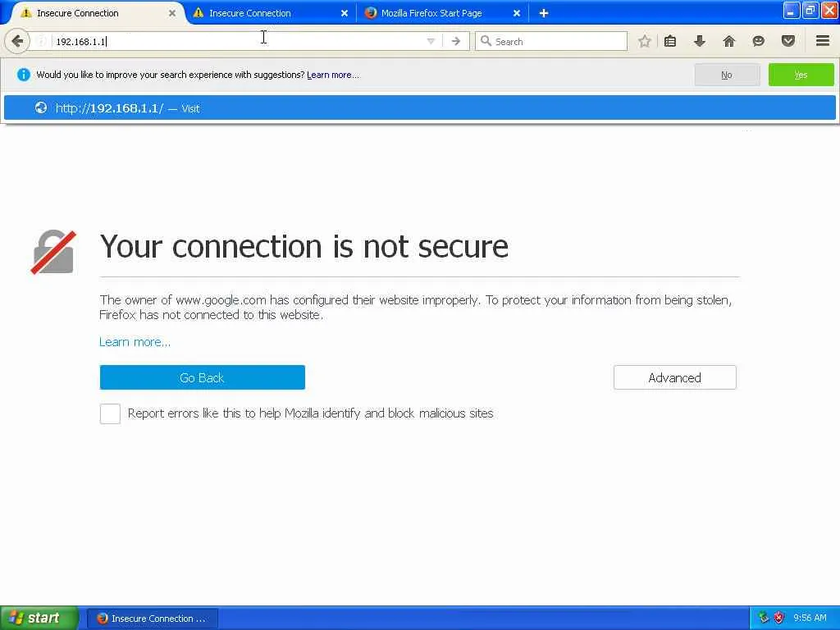The height and width of the screenshot is (630, 840).
Task: Click the red security shield tray icon
Action: tap(779, 618)
